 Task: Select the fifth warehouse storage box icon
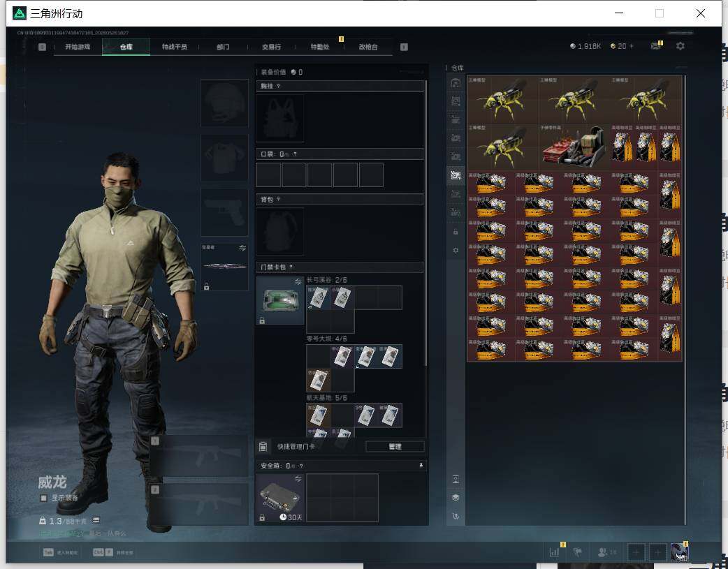click(x=456, y=156)
